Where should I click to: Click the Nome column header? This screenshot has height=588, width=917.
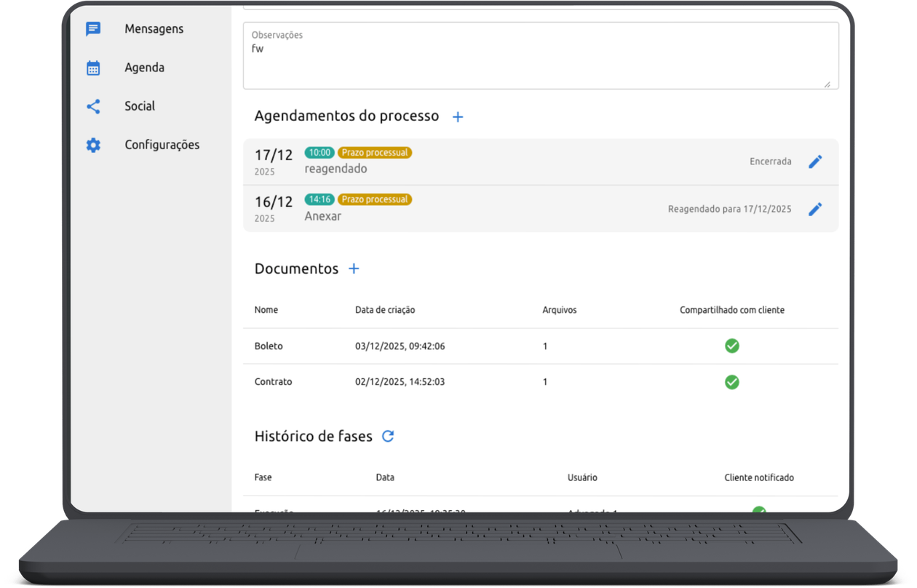point(266,310)
